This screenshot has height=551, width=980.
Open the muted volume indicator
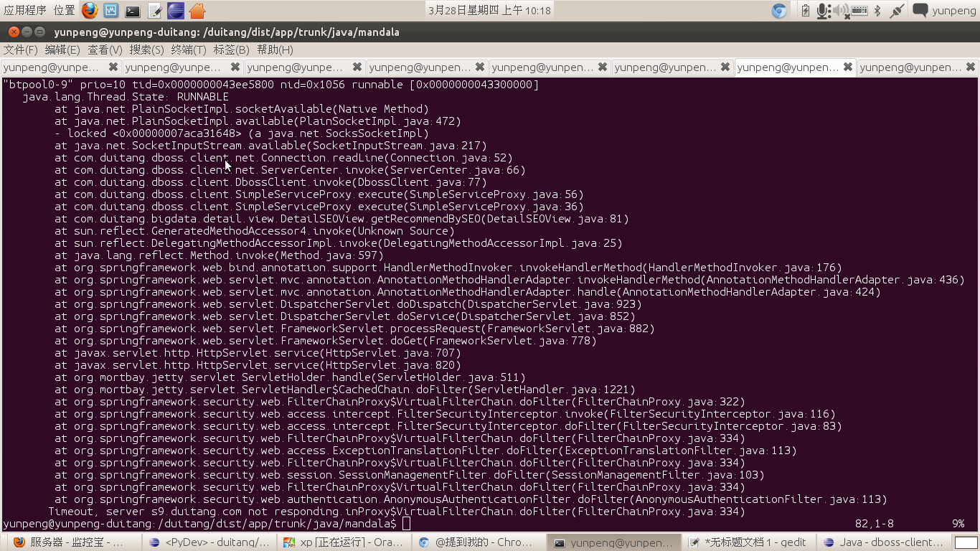tap(841, 11)
